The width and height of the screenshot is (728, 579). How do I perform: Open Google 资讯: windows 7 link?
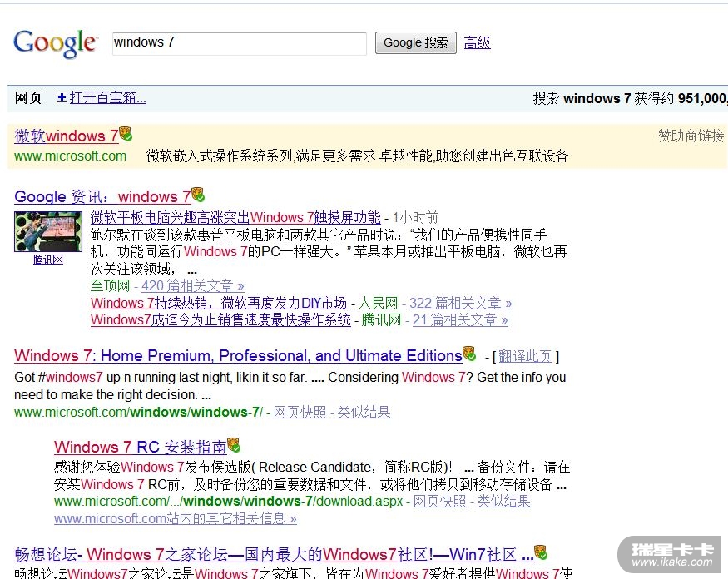(x=102, y=197)
